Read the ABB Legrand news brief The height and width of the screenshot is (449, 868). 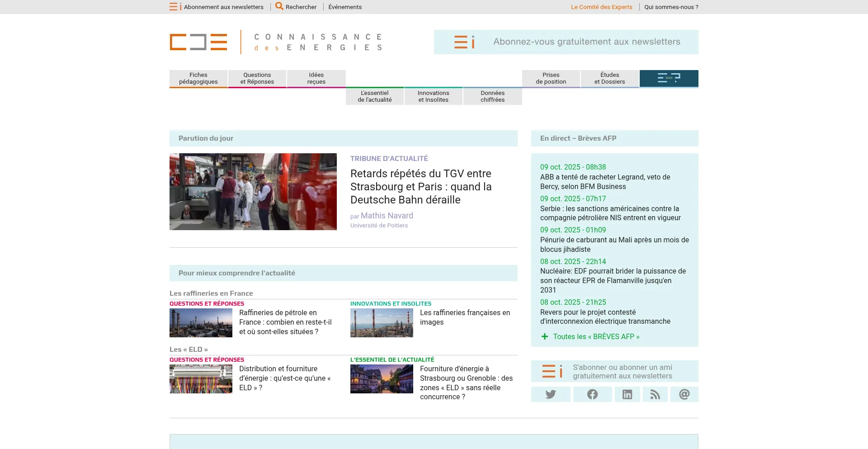tap(605, 182)
